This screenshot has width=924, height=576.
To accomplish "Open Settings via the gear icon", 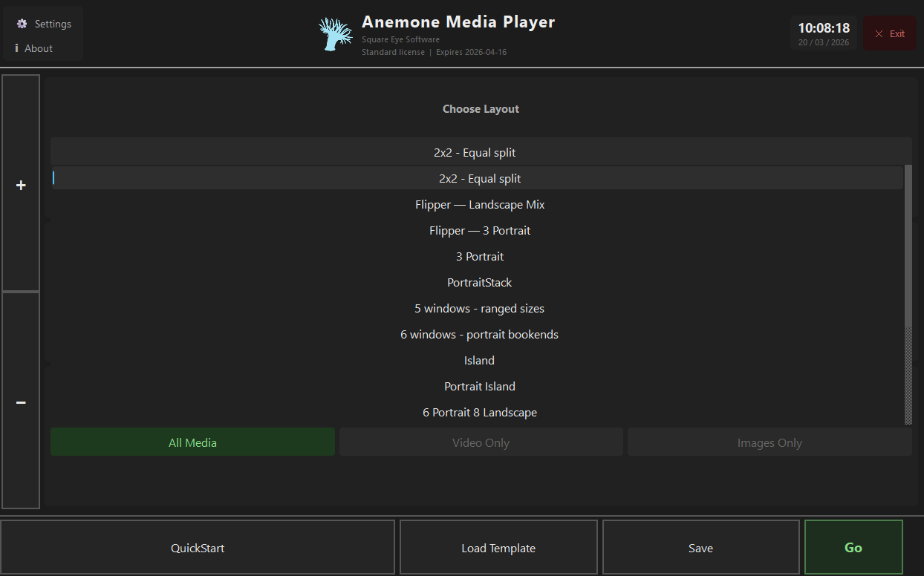I will point(22,23).
